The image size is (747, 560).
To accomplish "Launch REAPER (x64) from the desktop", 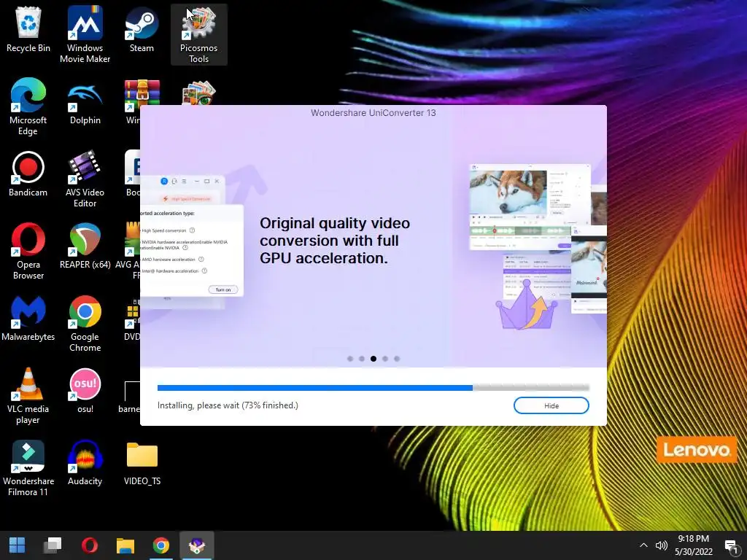I will point(85,246).
